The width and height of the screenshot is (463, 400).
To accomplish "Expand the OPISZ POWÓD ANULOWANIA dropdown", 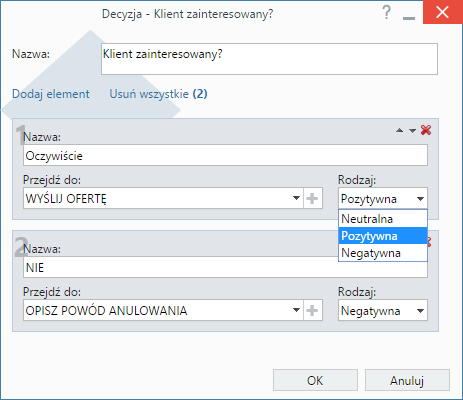I will (x=296, y=310).
